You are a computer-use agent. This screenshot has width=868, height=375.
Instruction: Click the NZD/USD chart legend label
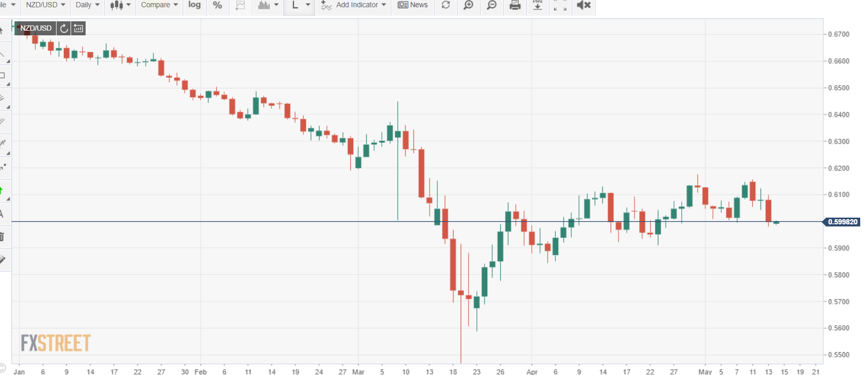click(x=35, y=28)
